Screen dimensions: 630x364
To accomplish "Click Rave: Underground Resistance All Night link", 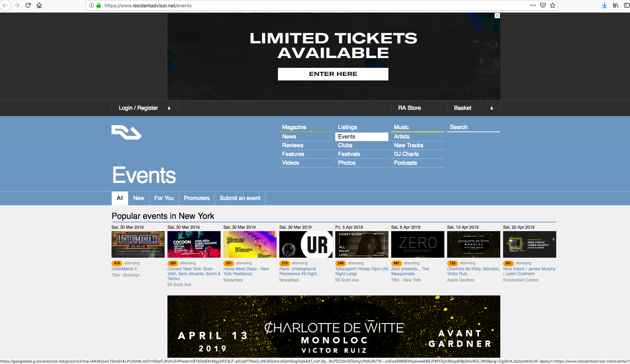I will 298,271.
